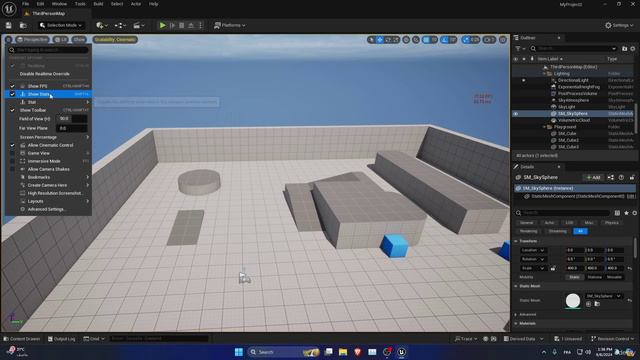The height and width of the screenshot is (360, 640).
Task: Set Mobility to Movable
Action: coord(614,277)
